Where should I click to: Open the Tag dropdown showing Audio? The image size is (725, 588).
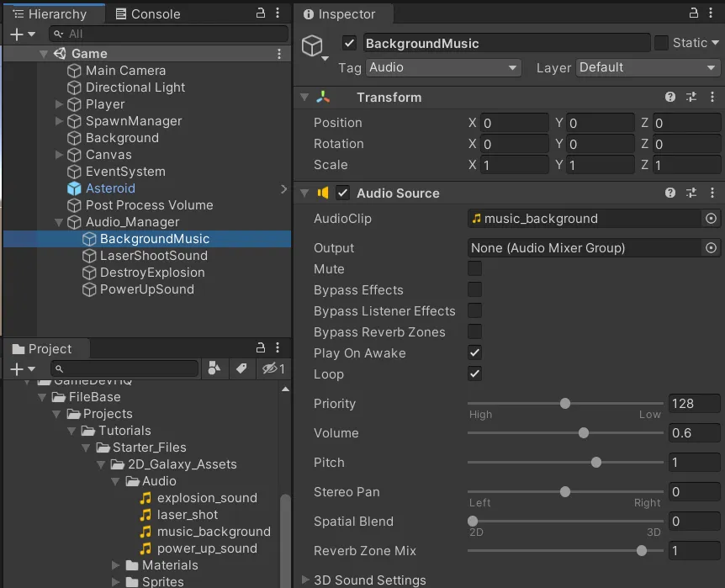443,67
